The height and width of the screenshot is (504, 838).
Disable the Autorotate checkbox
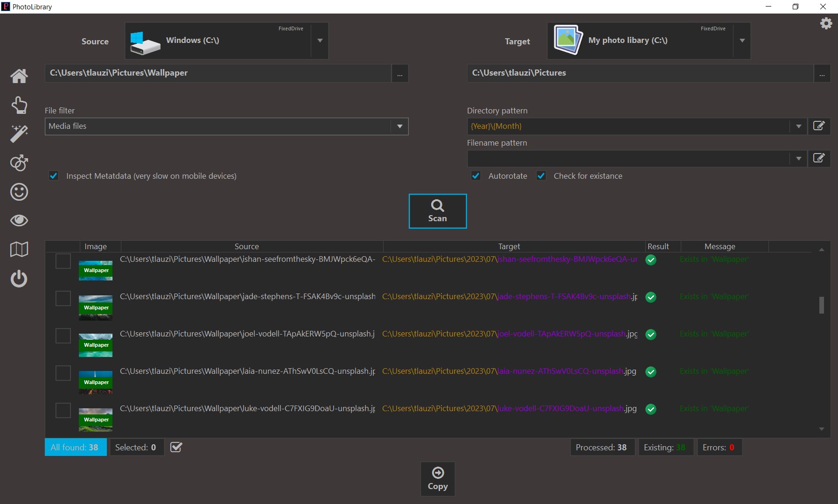pos(475,176)
